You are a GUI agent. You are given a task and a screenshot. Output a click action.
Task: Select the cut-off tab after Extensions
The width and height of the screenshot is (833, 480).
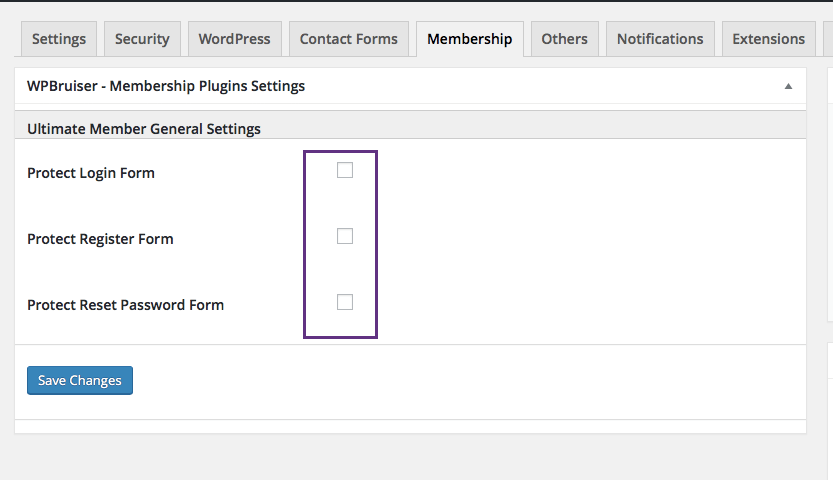pyautogui.click(x=828, y=39)
